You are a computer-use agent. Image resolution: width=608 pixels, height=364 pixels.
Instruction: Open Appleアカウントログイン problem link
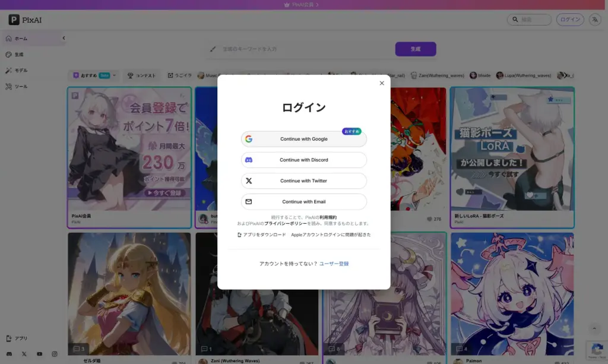click(331, 235)
